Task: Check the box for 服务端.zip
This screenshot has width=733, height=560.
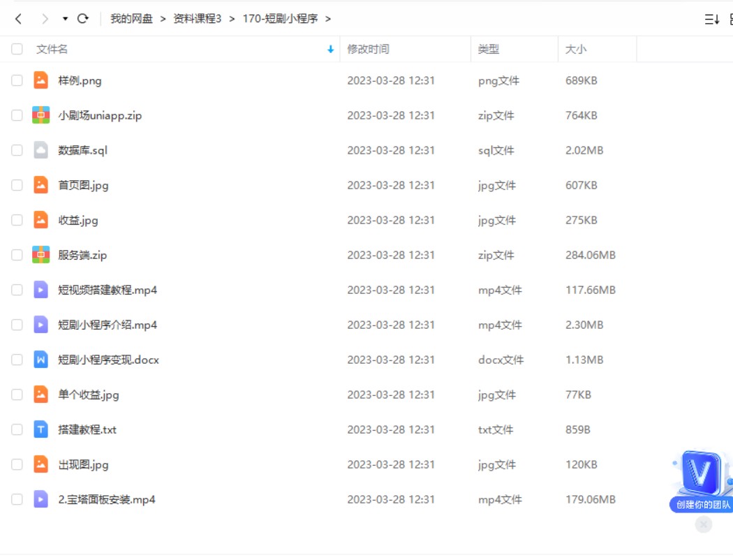Action: pyautogui.click(x=17, y=255)
